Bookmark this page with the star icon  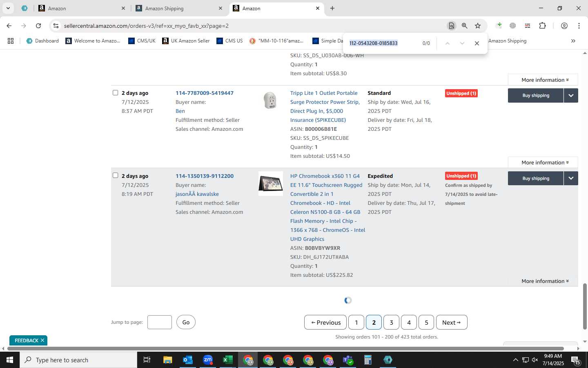[478, 26]
